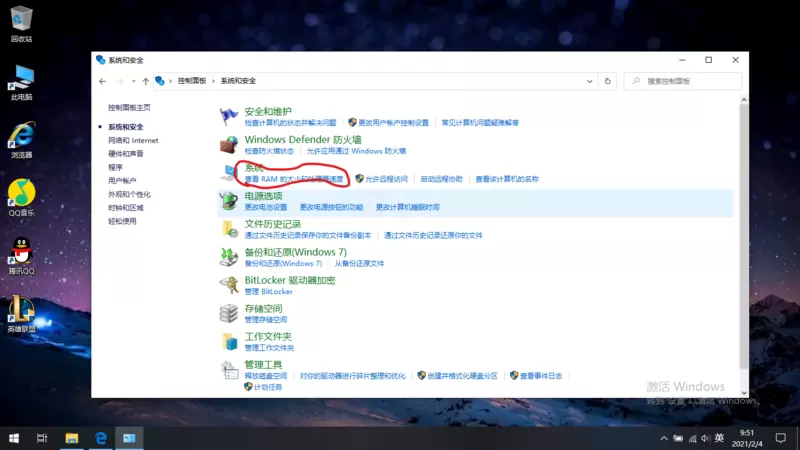Select 轻松使用 in the sidebar

(122, 221)
